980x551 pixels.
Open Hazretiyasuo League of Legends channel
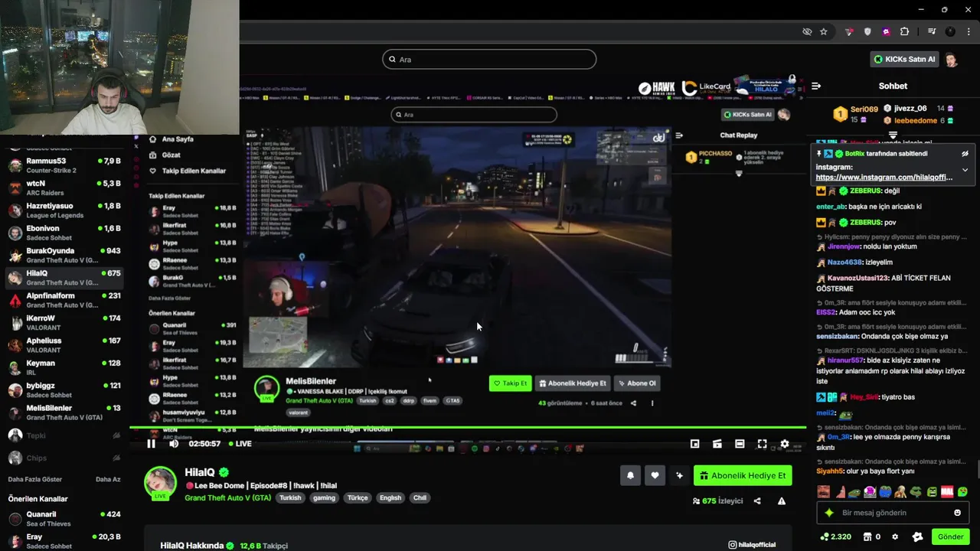click(x=64, y=210)
